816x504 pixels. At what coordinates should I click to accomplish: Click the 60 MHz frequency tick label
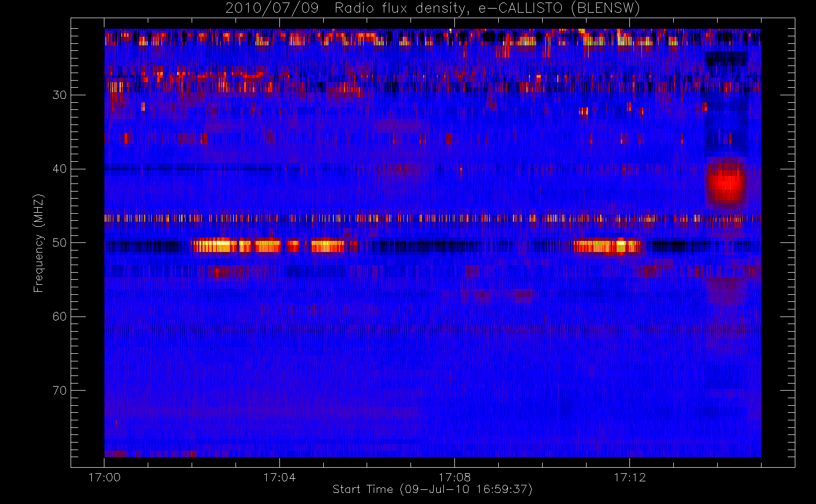pos(60,317)
